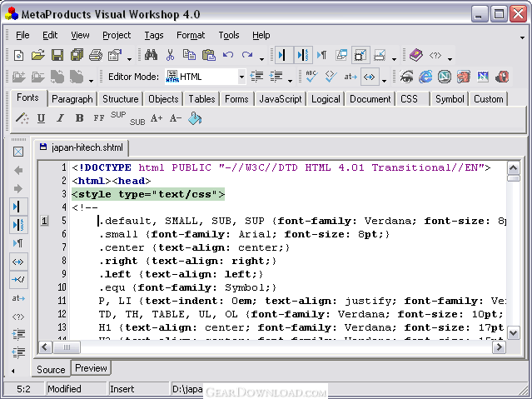Apply italic with the I icon
The image size is (532, 399).
point(61,118)
